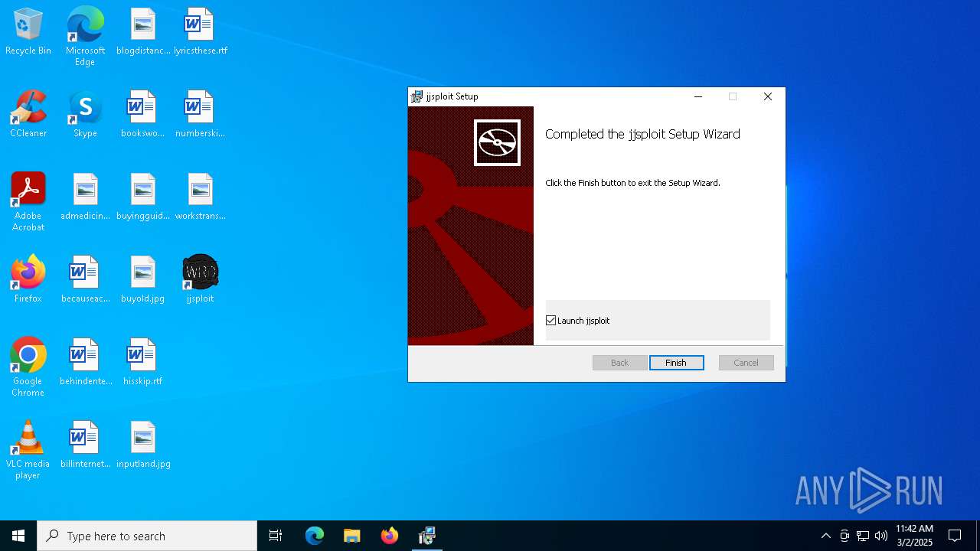This screenshot has width=980, height=551.
Task: Select the billinternet document icon
Action: pyautogui.click(x=85, y=445)
